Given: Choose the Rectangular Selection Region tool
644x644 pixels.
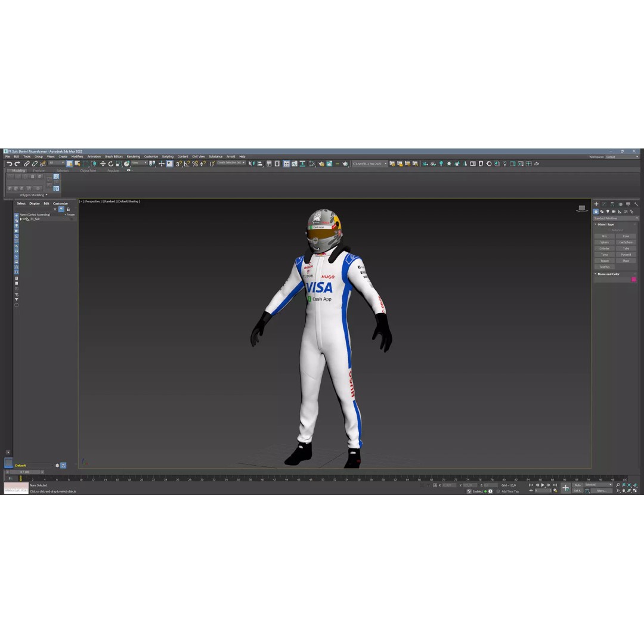Looking at the screenshot, I should [x=85, y=163].
